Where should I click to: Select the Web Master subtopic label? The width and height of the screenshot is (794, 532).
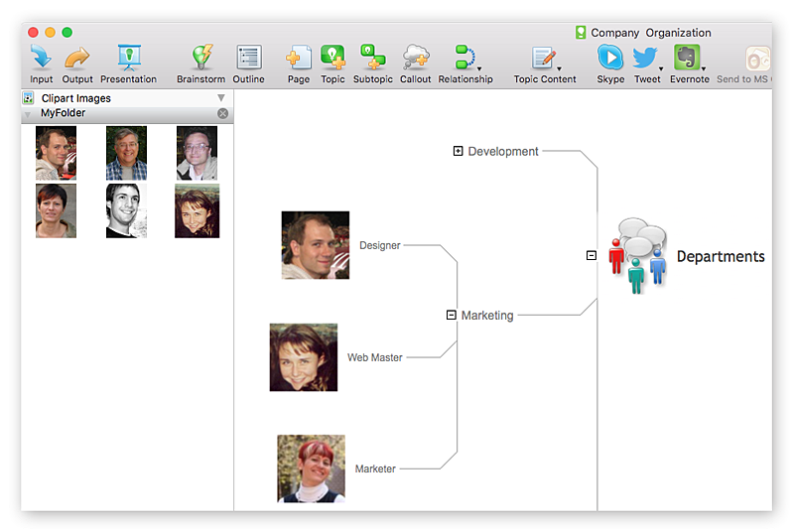coord(375,357)
